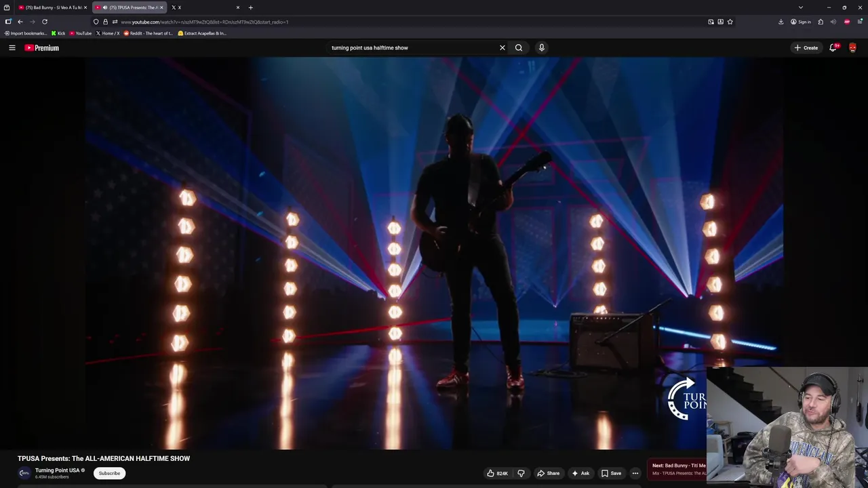Viewport: 868px width, 488px height.
Task: Open the Kick bookmark
Action: [58, 33]
